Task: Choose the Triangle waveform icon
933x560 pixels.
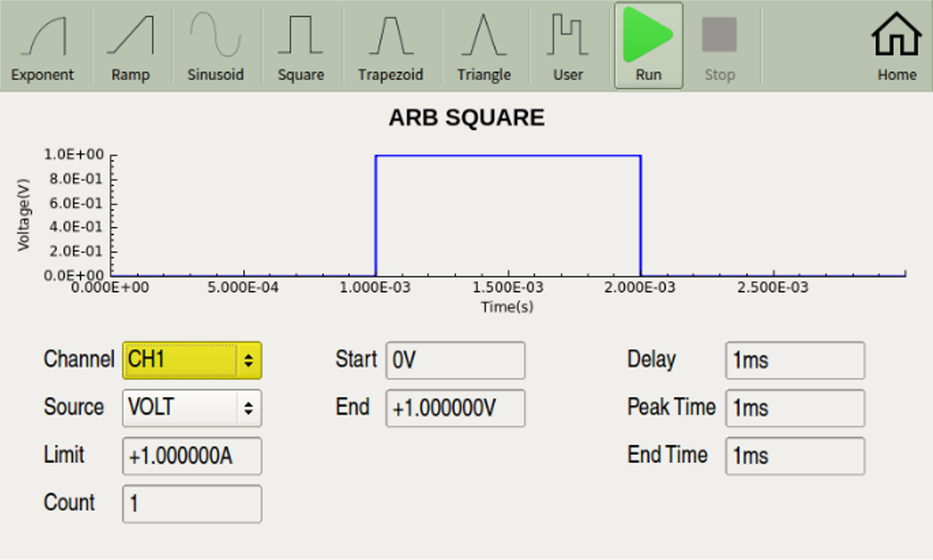Action: click(484, 47)
